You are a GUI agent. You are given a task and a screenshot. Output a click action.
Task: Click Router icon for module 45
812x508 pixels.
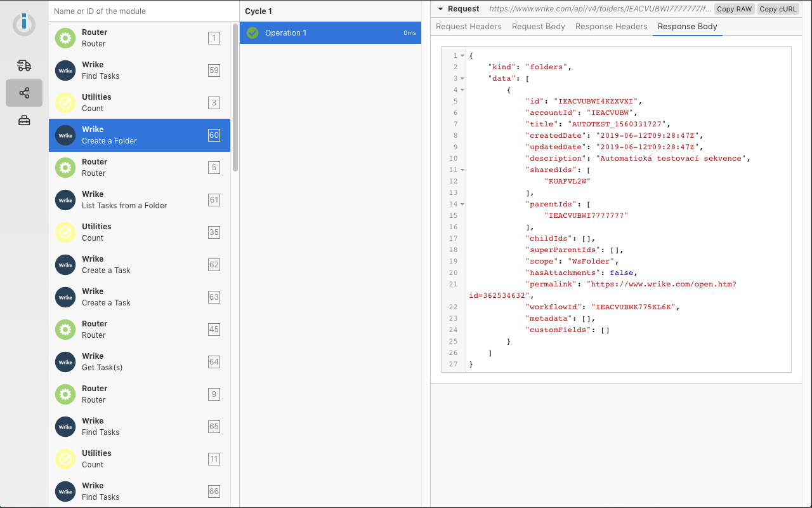click(65, 330)
